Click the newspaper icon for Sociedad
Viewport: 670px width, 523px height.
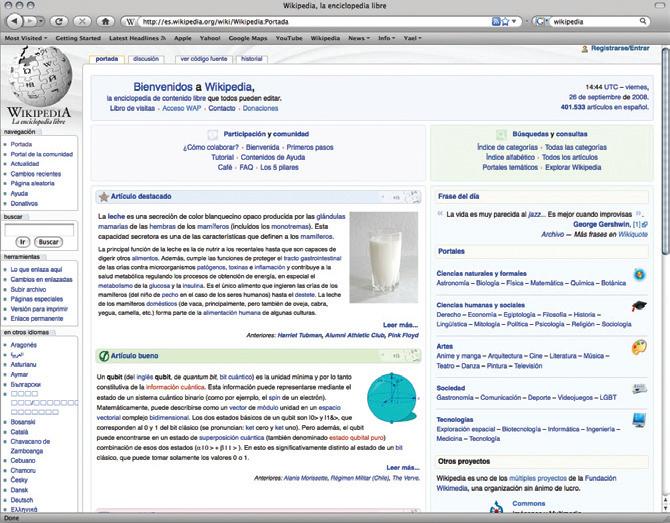639,388
